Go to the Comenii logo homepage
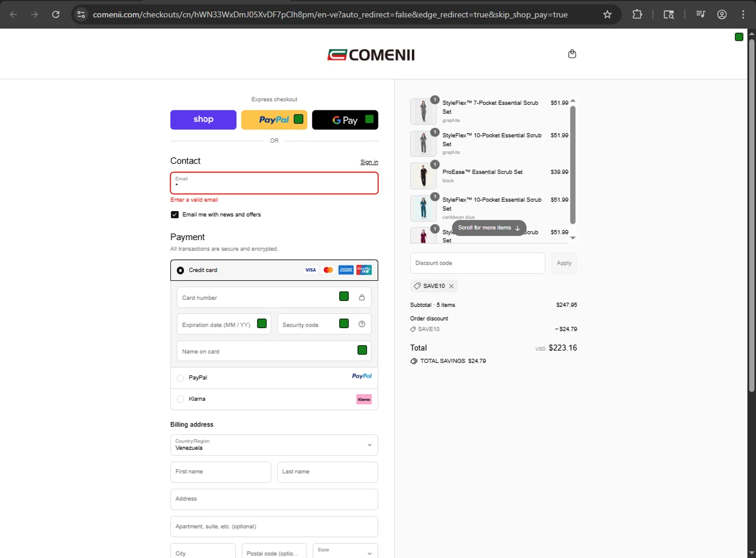Image resolution: width=756 pixels, height=558 pixels. click(x=371, y=54)
